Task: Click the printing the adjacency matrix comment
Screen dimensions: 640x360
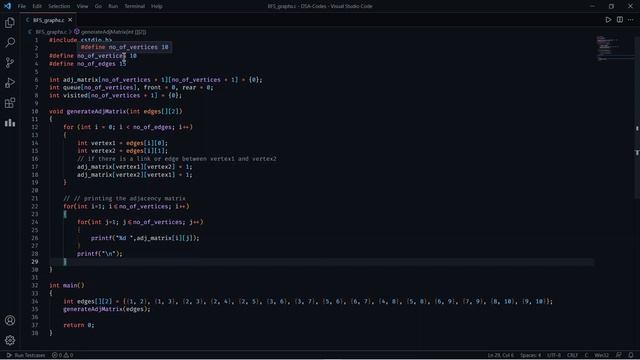Action: pos(124,198)
